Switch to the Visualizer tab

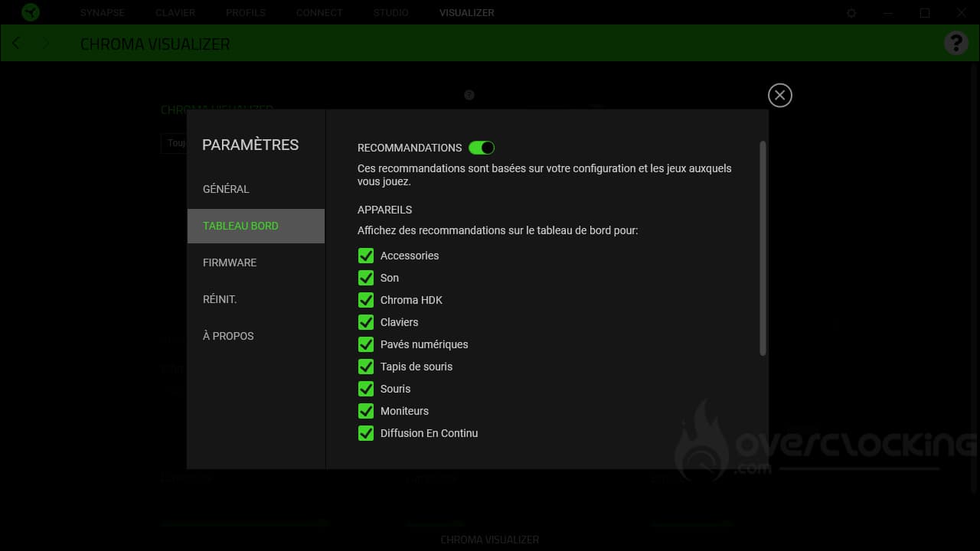coord(466,13)
